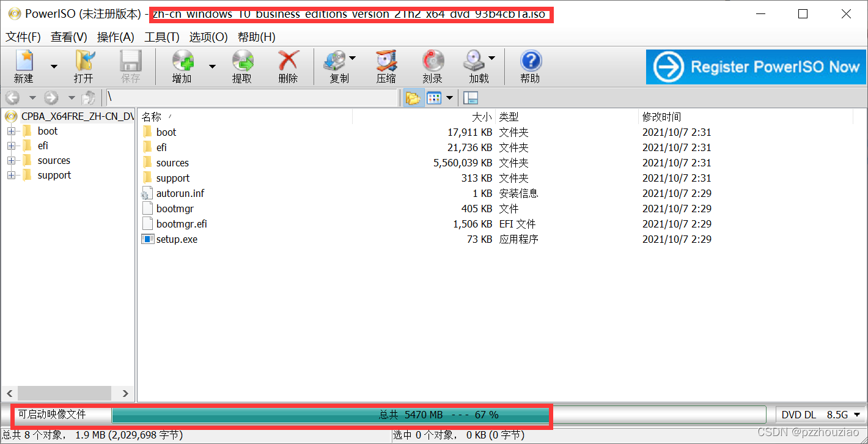Open the 工具(T) menu
The width and height of the screenshot is (868, 444).
click(x=162, y=37)
